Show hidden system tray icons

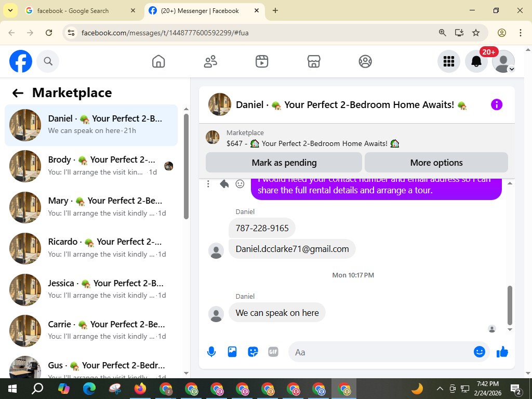tap(440, 389)
